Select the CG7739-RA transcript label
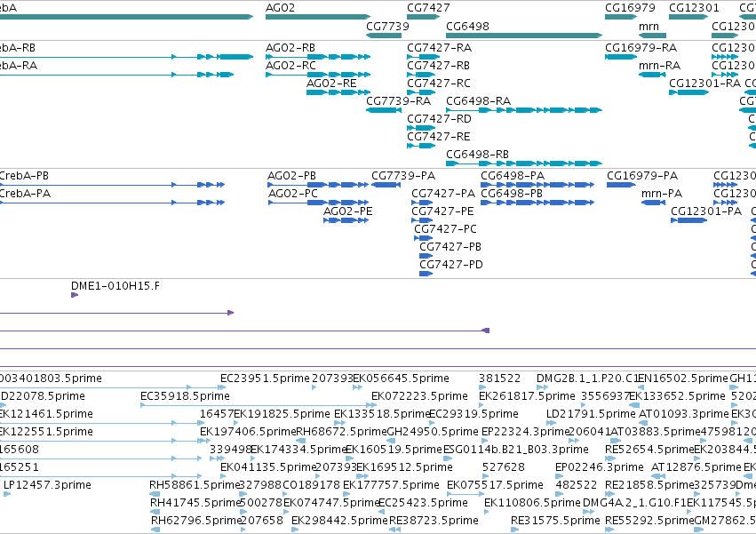This screenshot has width=756, height=534. 398,100
